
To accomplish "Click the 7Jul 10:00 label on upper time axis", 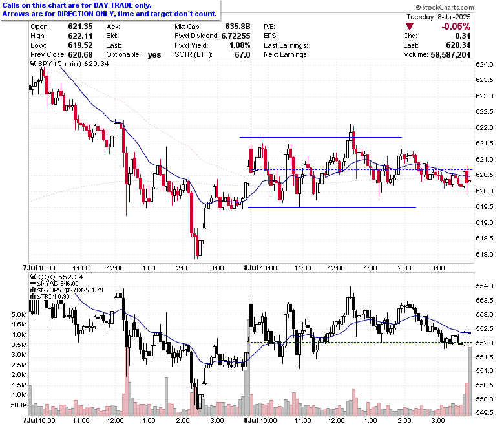I will [x=39, y=268].
